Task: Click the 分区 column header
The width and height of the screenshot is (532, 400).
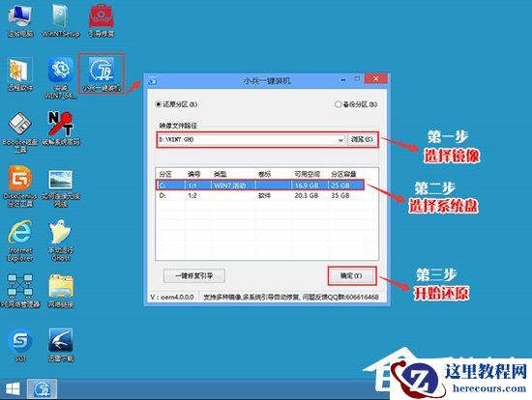Action: pos(165,174)
